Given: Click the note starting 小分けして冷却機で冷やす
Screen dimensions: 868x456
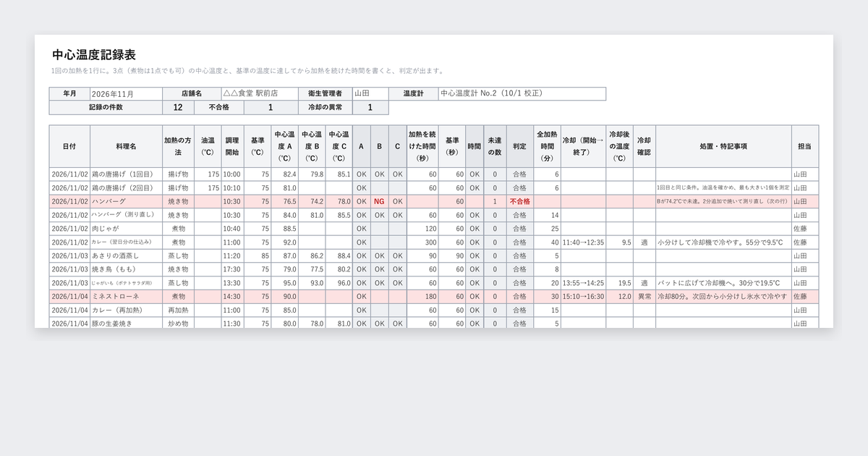Looking at the screenshot, I should point(723,242).
